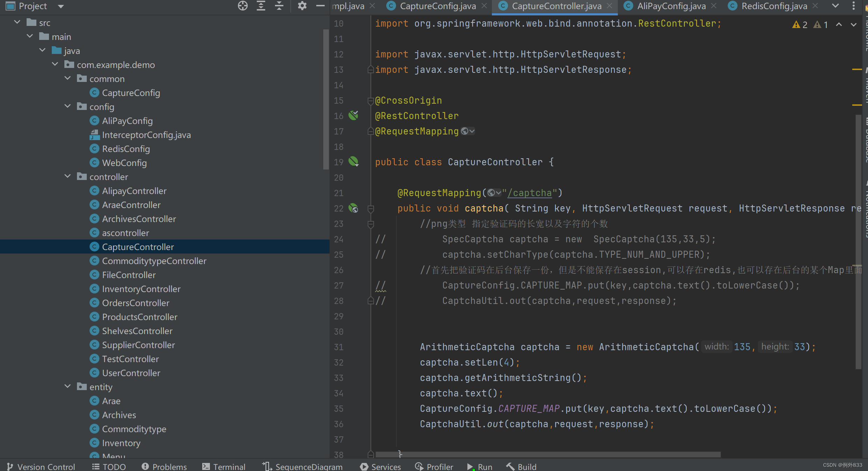This screenshot has width=868, height=471.
Task: Open the hidden editor tabs dropdown
Action: [x=835, y=6]
